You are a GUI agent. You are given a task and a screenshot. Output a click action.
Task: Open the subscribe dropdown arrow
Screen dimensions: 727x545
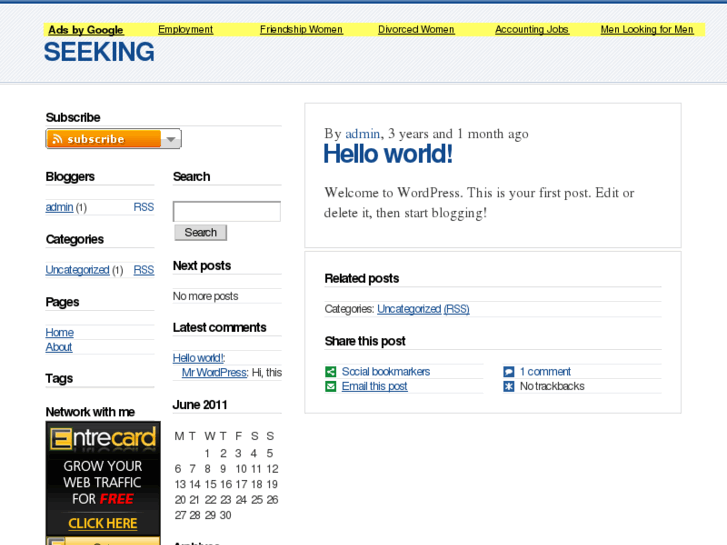[171, 139]
